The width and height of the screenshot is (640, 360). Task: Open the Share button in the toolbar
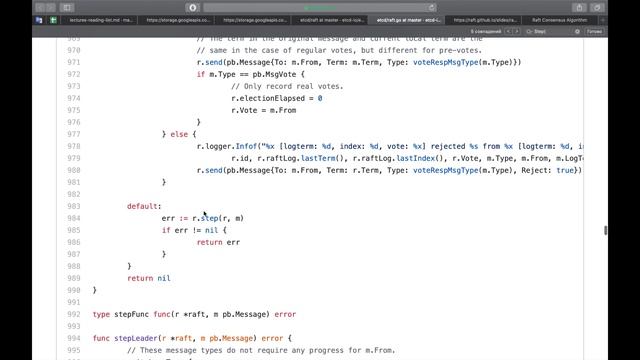pos(579,7)
